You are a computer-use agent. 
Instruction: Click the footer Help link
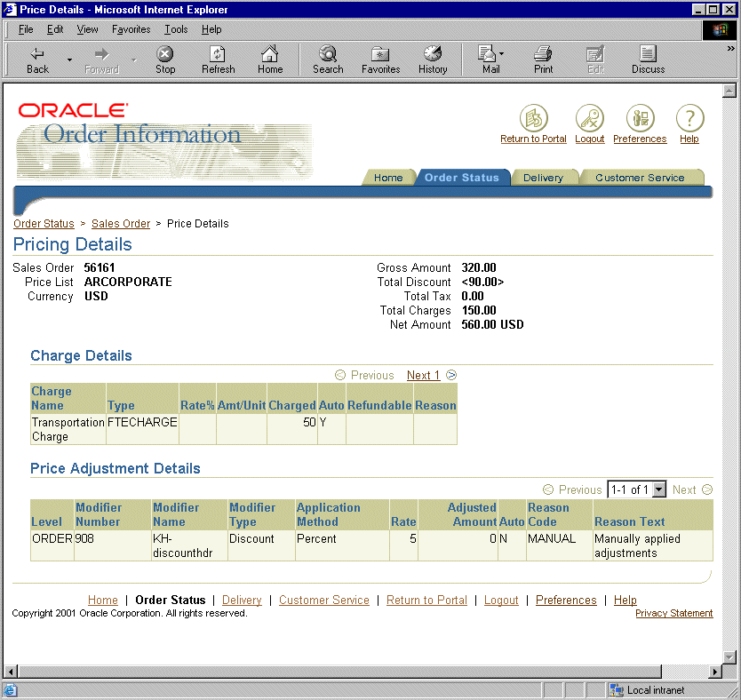click(625, 600)
